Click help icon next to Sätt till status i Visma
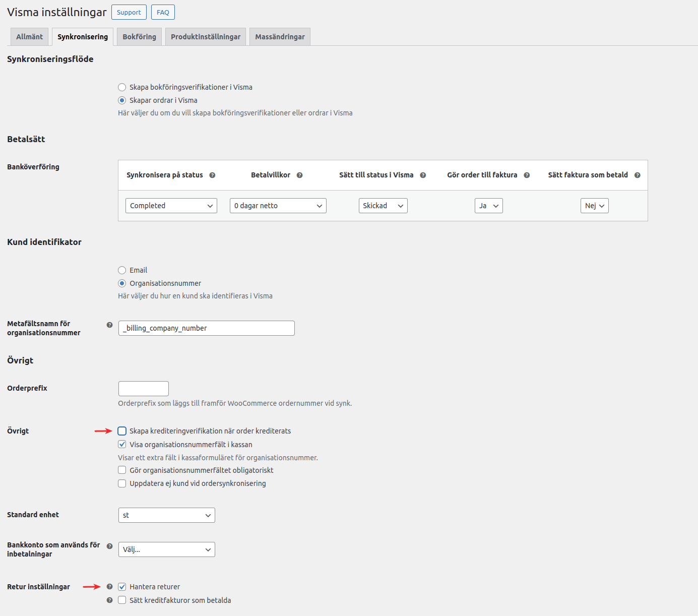This screenshot has width=698, height=616. 423,175
